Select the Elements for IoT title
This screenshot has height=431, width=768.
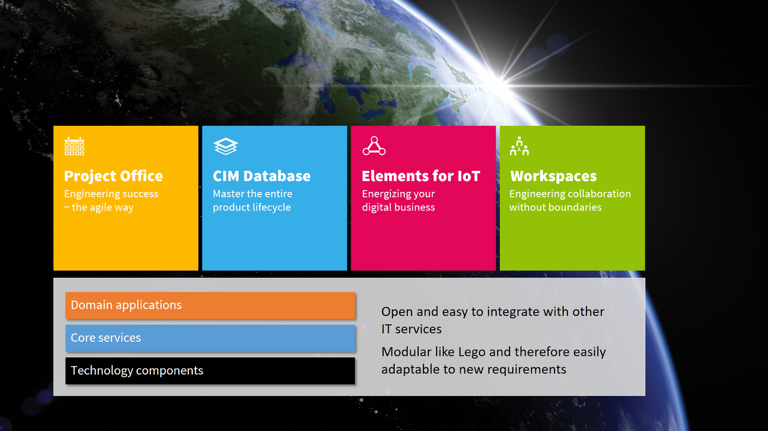pyautogui.click(x=420, y=176)
